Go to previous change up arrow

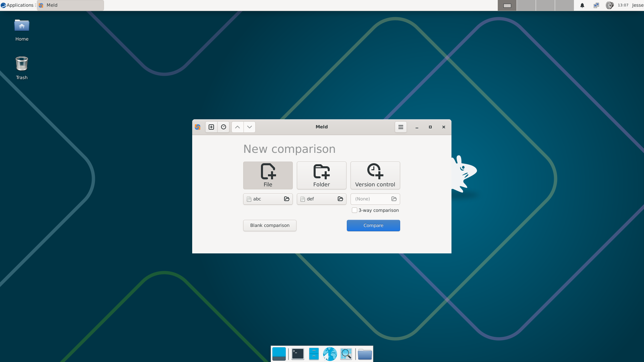coord(237,127)
